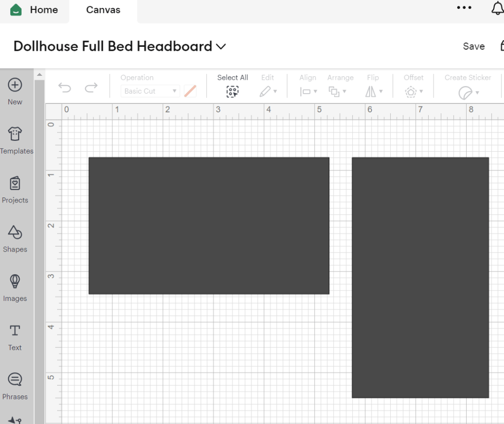Click the notification bell icon
Viewport: 504px width, 424px height.
coord(497,8)
